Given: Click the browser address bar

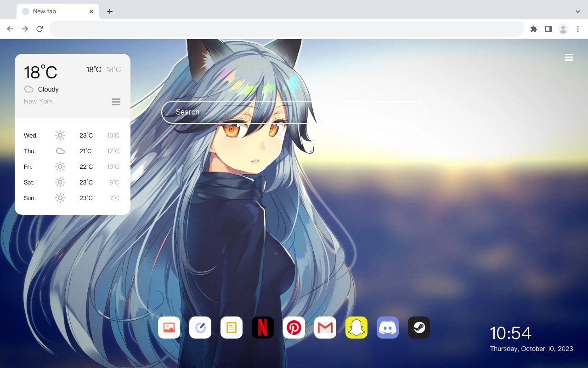Looking at the screenshot, I should pos(287,29).
